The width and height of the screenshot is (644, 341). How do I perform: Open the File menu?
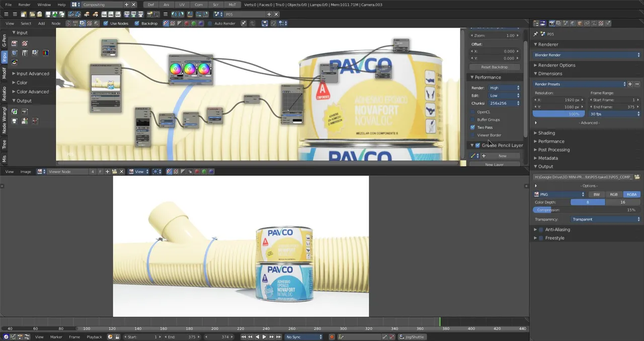(x=8, y=5)
